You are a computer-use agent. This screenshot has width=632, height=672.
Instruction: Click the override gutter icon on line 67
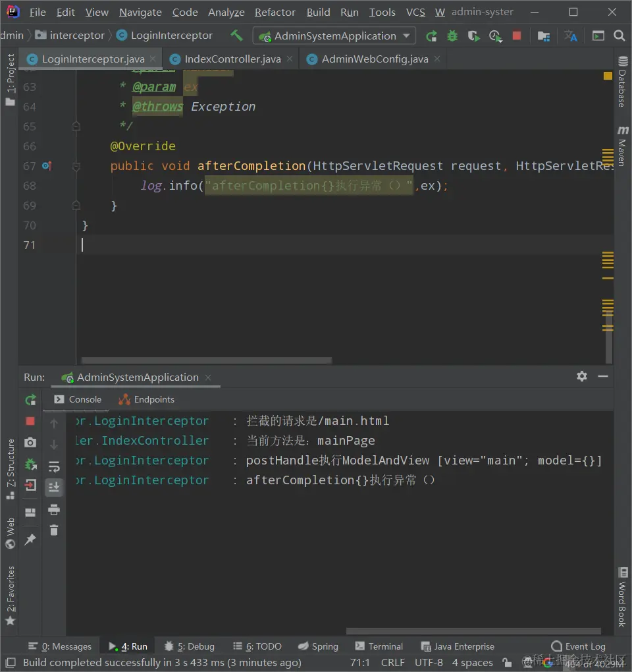coord(47,166)
